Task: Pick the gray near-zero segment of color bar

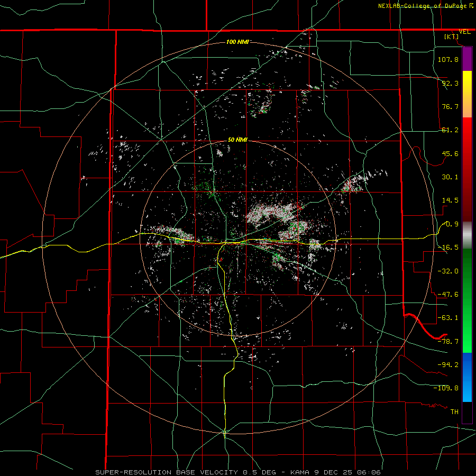Action: pyautogui.click(x=467, y=235)
